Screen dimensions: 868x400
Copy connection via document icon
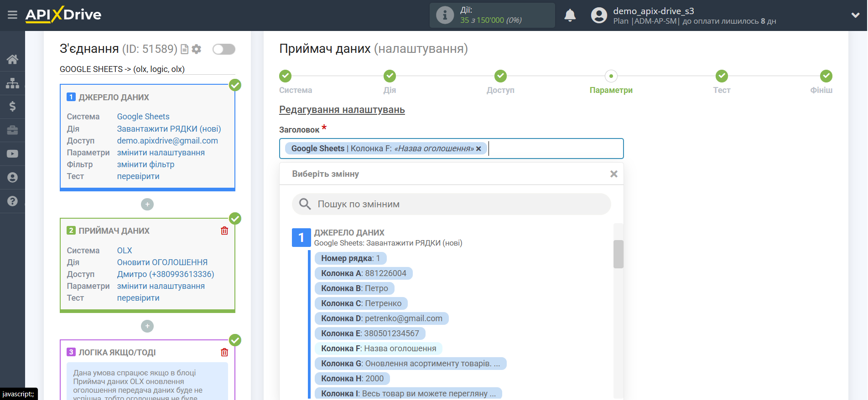point(184,49)
